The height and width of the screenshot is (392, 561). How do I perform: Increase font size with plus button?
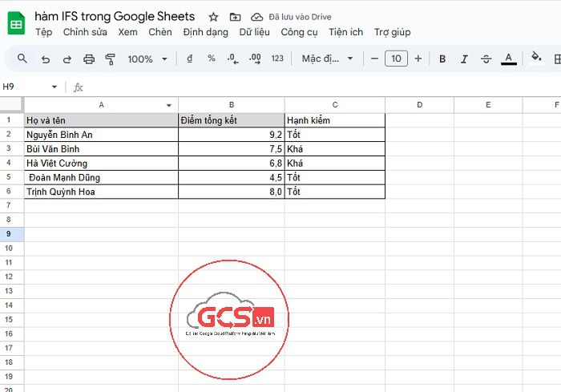(x=418, y=59)
